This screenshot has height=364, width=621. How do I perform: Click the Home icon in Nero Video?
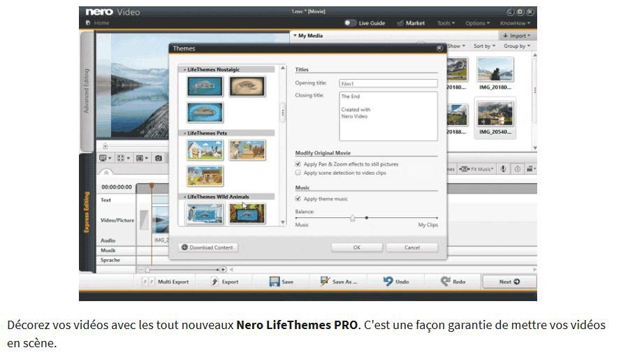pos(88,23)
